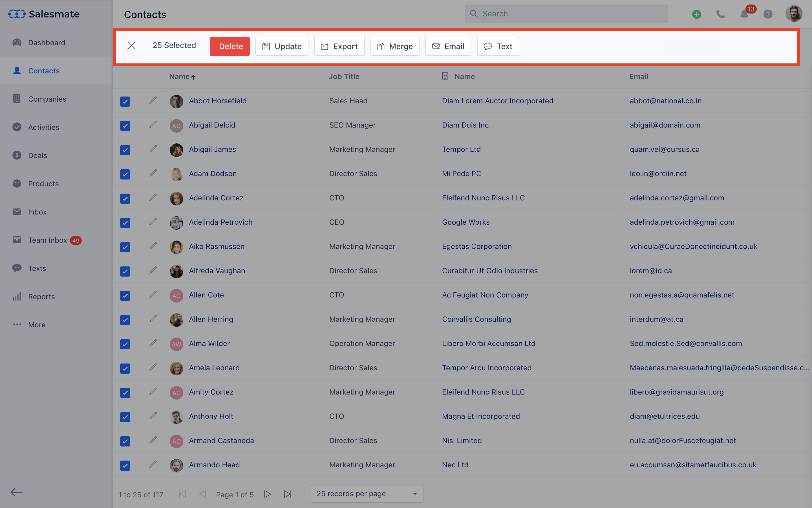Click the pencil edit icon for Allen Herring
812x508 pixels.
[153, 319]
